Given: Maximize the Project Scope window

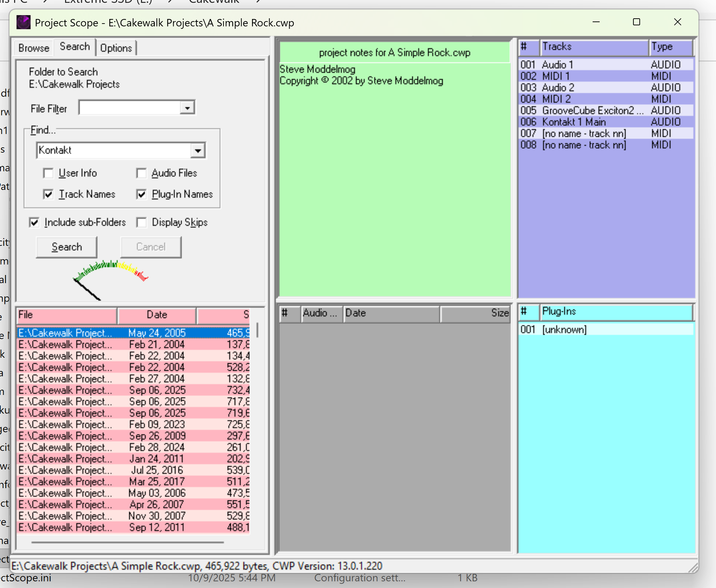Looking at the screenshot, I should click(636, 22).
